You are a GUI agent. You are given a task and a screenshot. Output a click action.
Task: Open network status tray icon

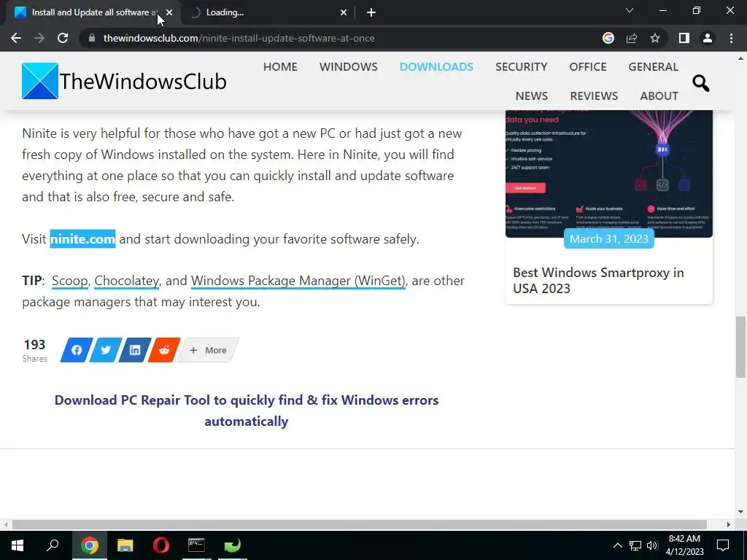pos(635,545)
